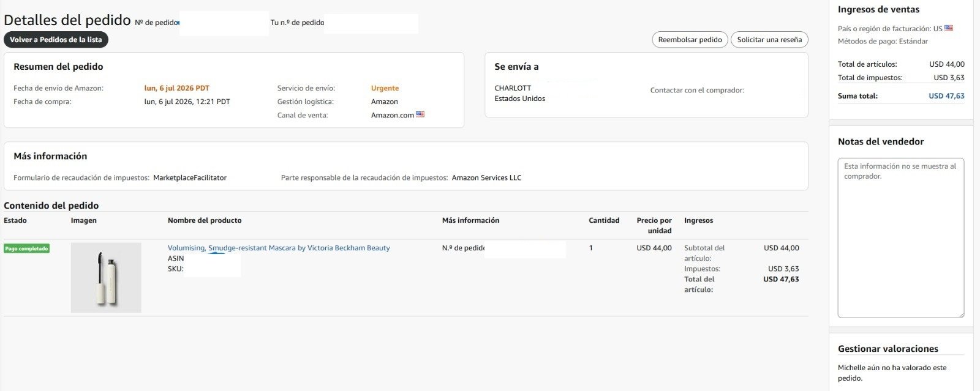The width and height of the screenshot is (980, 391).
Task: Click the 'Precio por unidad' column header
Action: pos(654,225)
